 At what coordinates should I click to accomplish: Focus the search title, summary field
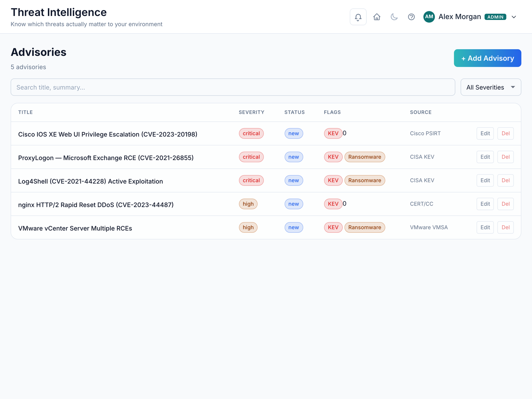click(233, 87)
